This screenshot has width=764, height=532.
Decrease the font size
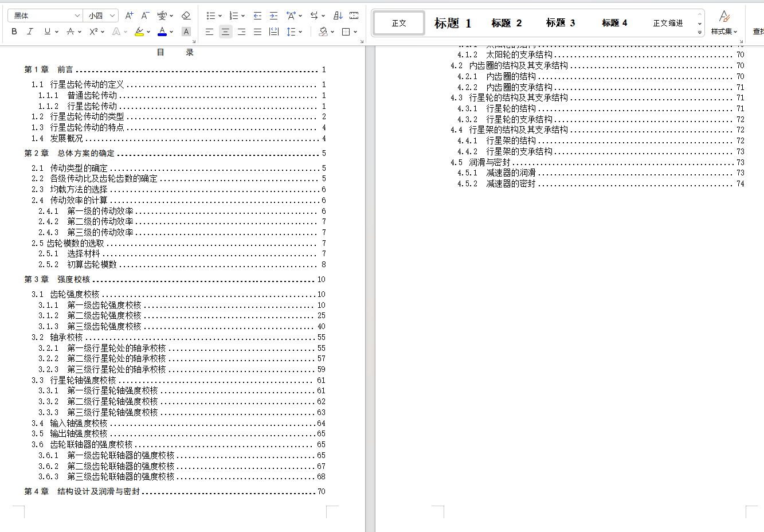tap(144, 15)
